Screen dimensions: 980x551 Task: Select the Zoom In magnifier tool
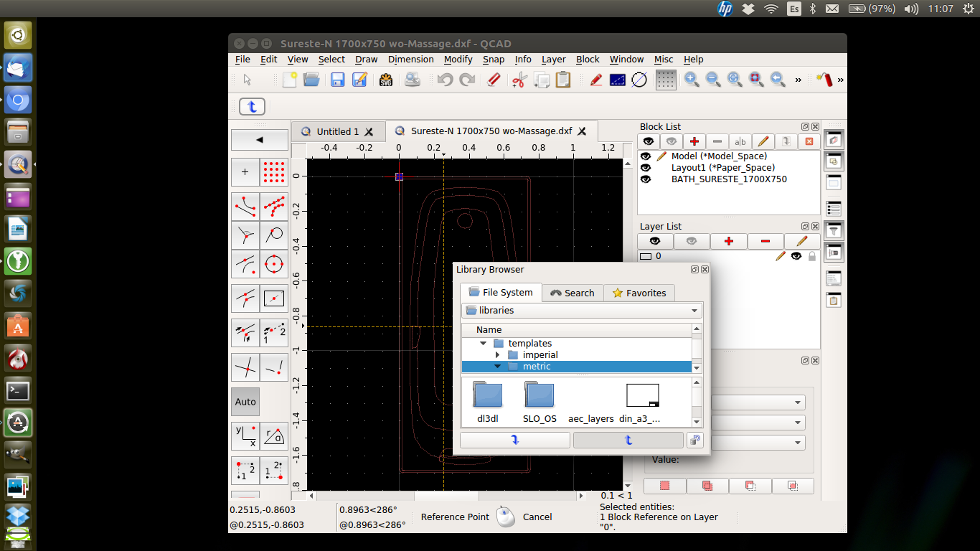point(691,80)
